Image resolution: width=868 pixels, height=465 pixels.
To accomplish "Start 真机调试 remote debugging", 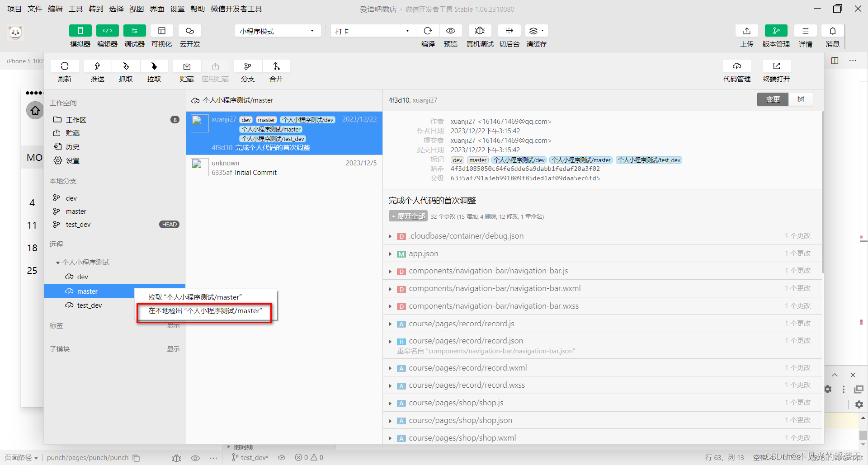I will coord(480,31).
